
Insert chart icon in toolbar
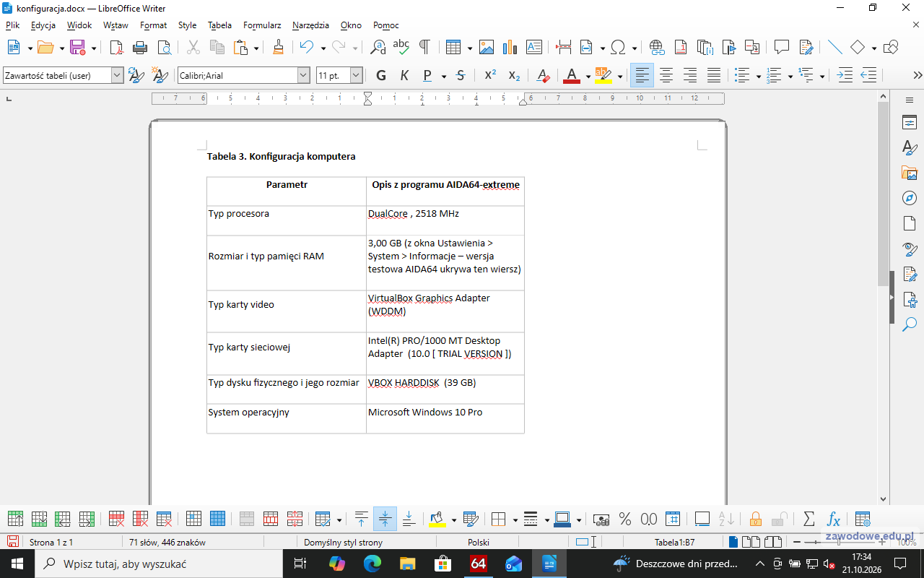point(510,48)
